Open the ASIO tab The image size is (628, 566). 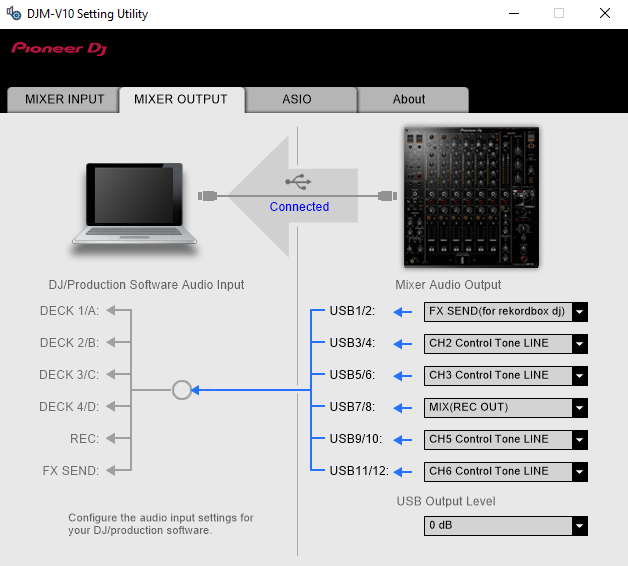pyautogui.click(x=300, y=99)
